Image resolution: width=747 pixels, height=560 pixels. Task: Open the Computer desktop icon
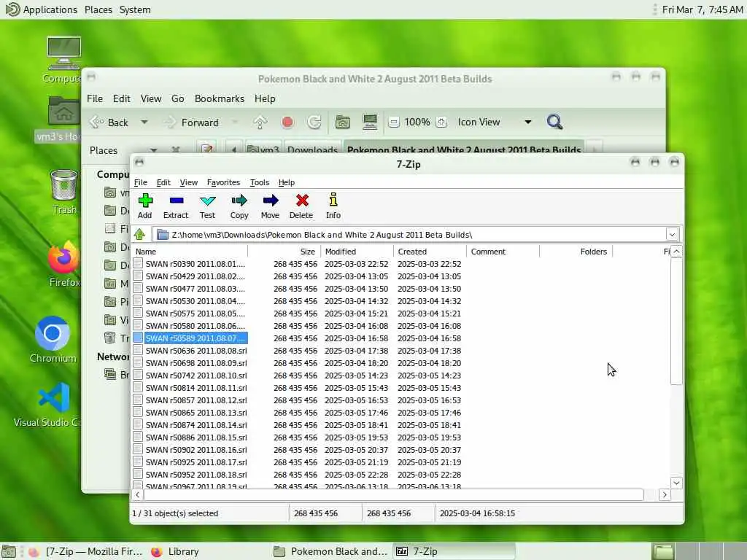64,60
